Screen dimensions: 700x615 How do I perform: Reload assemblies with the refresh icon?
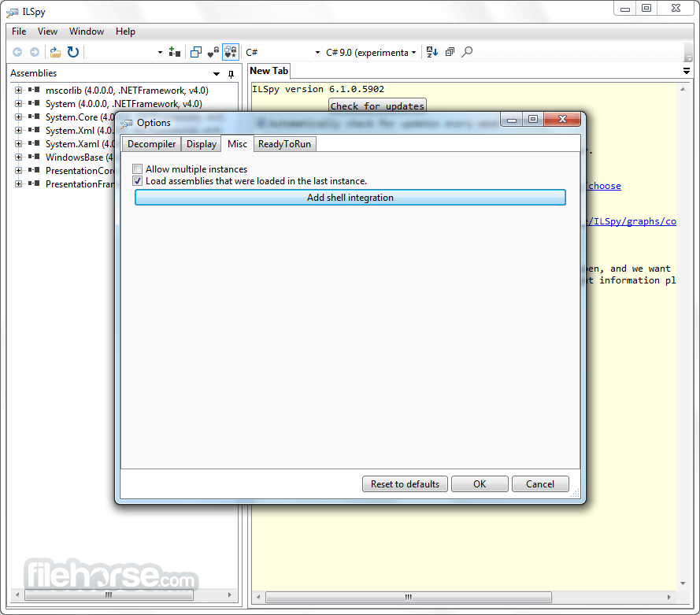72,52
